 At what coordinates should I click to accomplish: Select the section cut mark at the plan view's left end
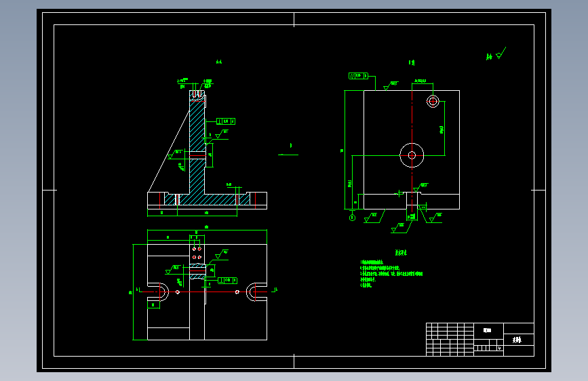coord(139,290)
